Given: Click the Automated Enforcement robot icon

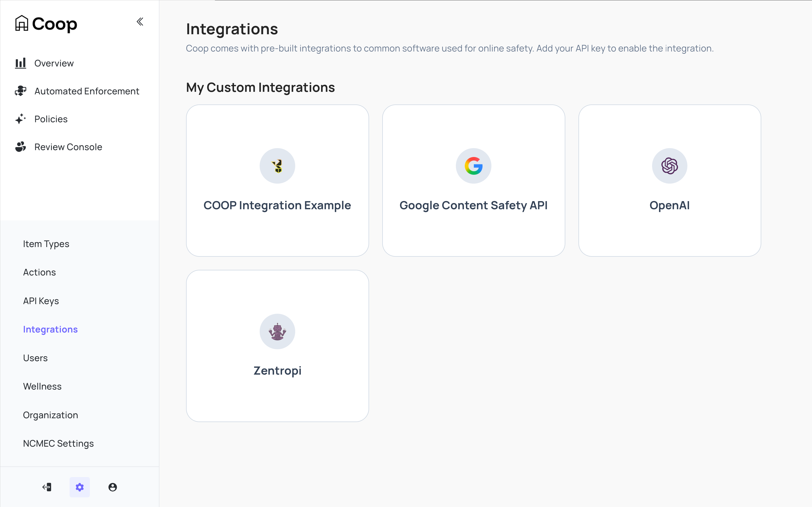Looking at the screenshot, I should pyautogui.click(x=21, y=91).
